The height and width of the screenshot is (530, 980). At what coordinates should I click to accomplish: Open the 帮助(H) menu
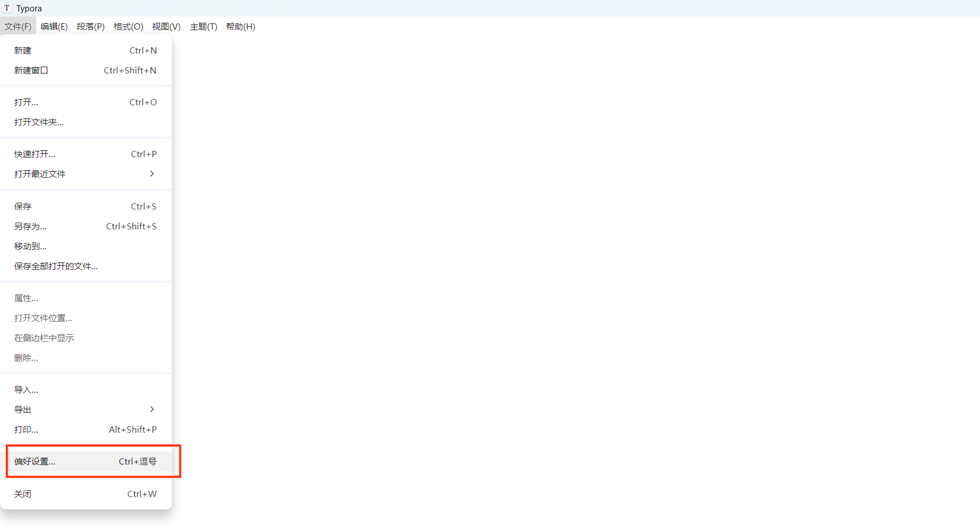click(x=241, y=27)
